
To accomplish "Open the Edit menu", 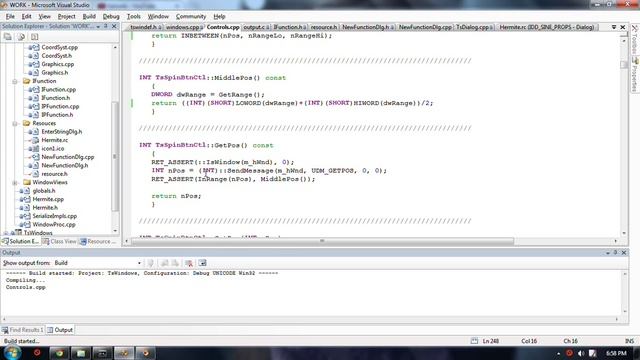I will (27, 16).
